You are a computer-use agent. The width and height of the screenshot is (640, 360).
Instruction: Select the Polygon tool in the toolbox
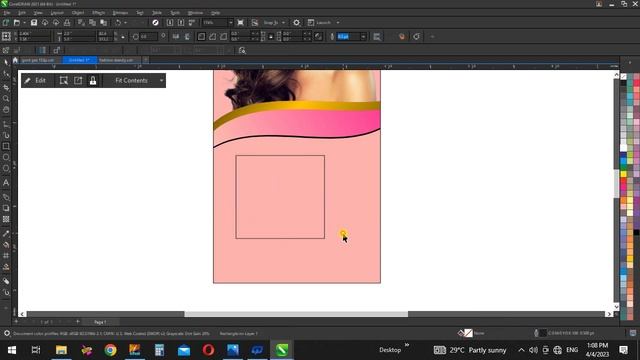[6, 169]
